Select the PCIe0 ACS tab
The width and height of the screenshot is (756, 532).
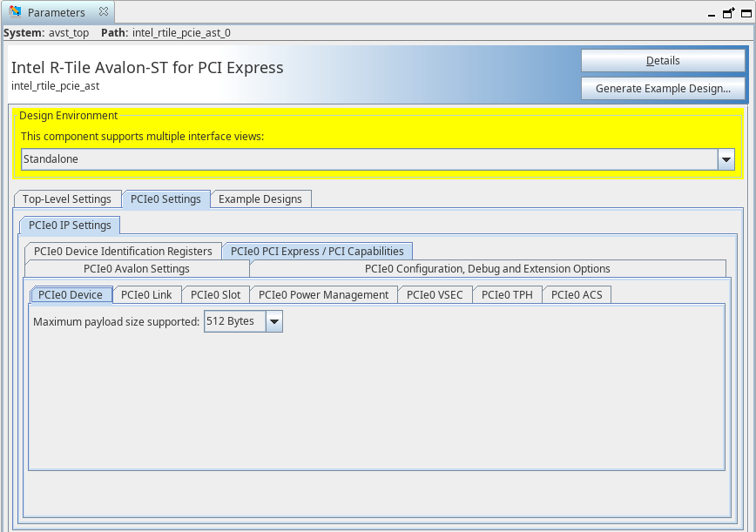[577, 295]
